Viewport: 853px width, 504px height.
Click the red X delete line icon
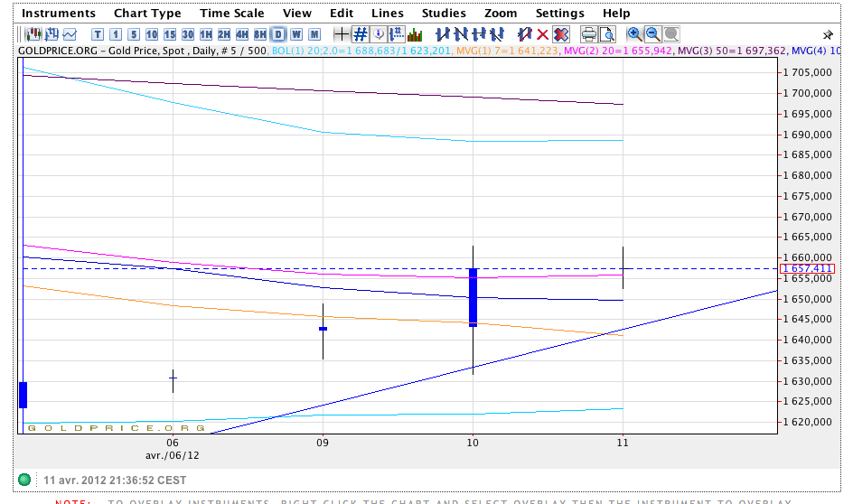(x=542, y=34)
